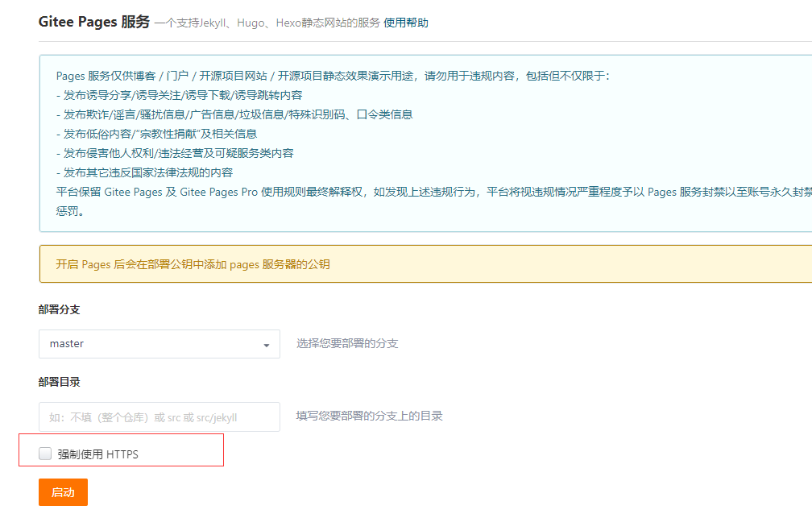Click the Gitee Pages 服务 heading

coord(94,22)
